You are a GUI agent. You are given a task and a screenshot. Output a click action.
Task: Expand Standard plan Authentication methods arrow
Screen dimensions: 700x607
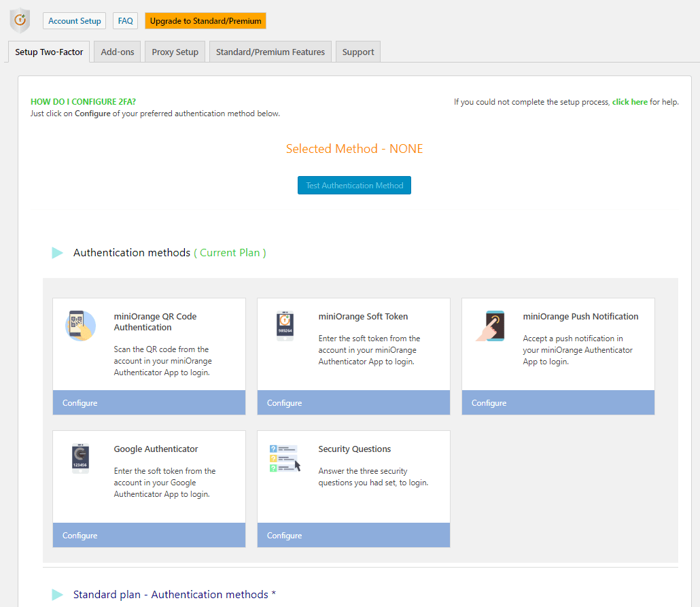pos(57,595)
